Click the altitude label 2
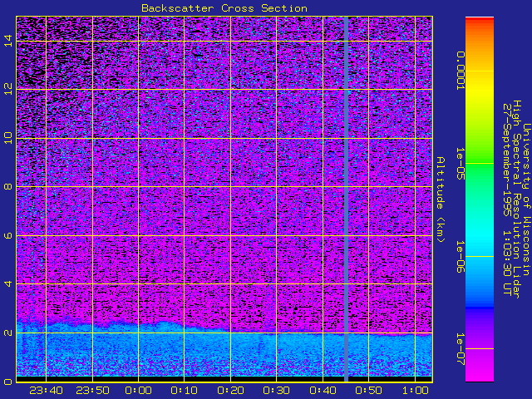 (8, 332)
